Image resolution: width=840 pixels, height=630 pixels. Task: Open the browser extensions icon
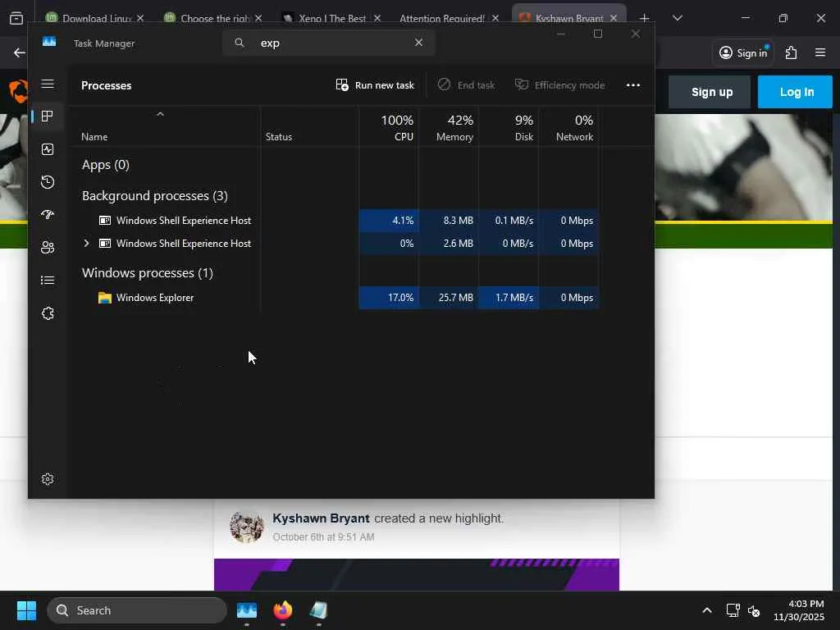point(792,52)
